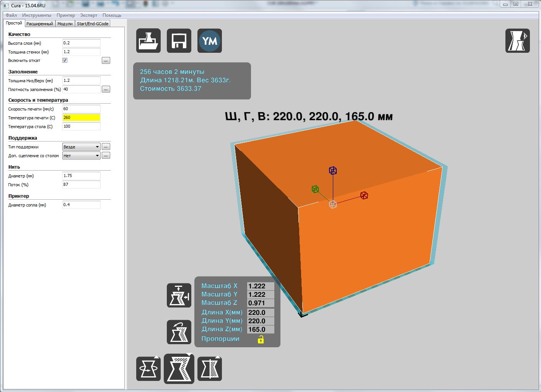Image resolution: width=541 pixels, height=392 pixels.
Task: Open the View mode icon
Action: [517, 41]
